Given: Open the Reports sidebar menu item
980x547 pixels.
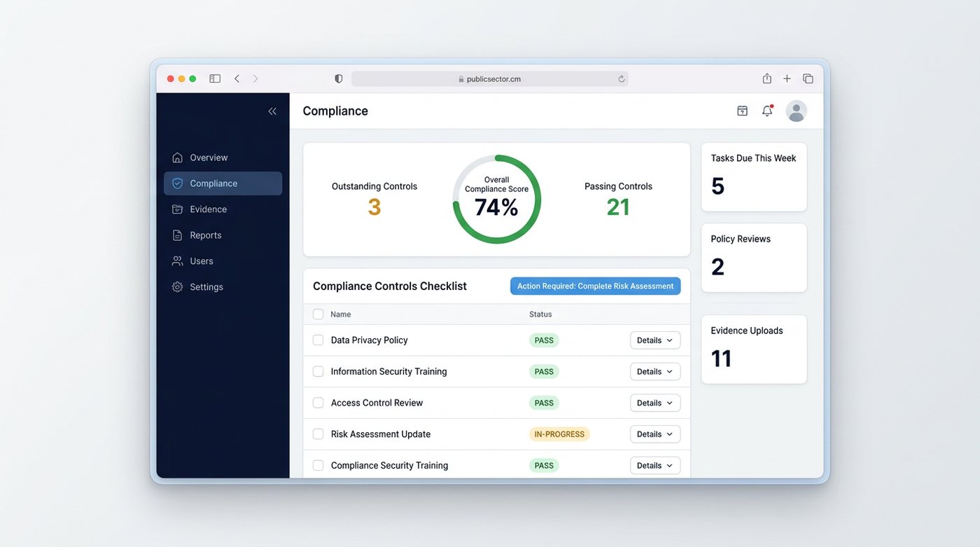Looking at the screenshot, I should point(223,235).
